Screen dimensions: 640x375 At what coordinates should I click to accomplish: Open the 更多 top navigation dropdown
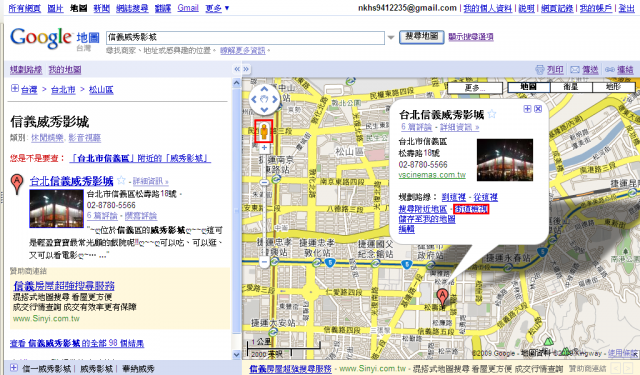pyautogui.click(x=217, y=8)
